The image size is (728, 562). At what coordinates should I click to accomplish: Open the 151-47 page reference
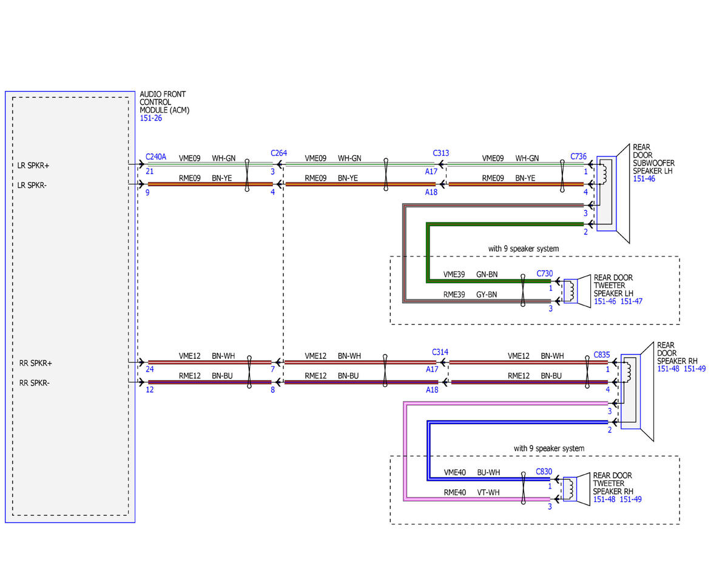pyautogui.click(x=632, y=301)
